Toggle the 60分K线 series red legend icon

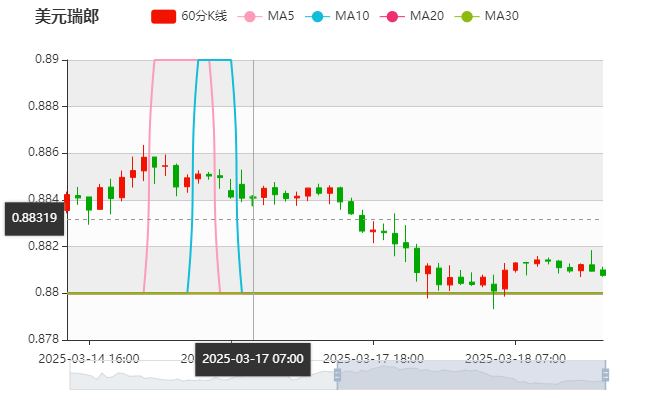[x=164, y=16]
